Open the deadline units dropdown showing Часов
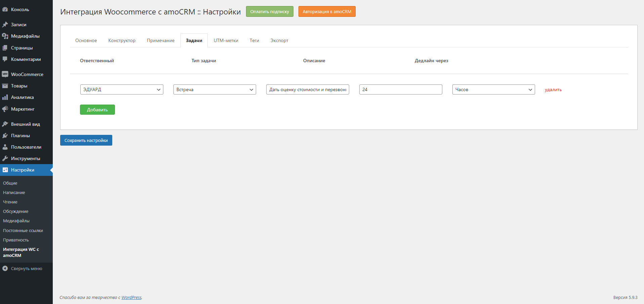The width and height of the screenshot is (644, 304). point(493,89)
